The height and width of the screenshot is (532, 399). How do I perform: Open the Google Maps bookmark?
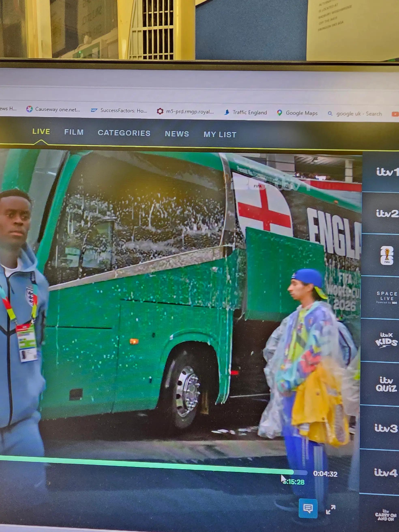click(297, 113)
